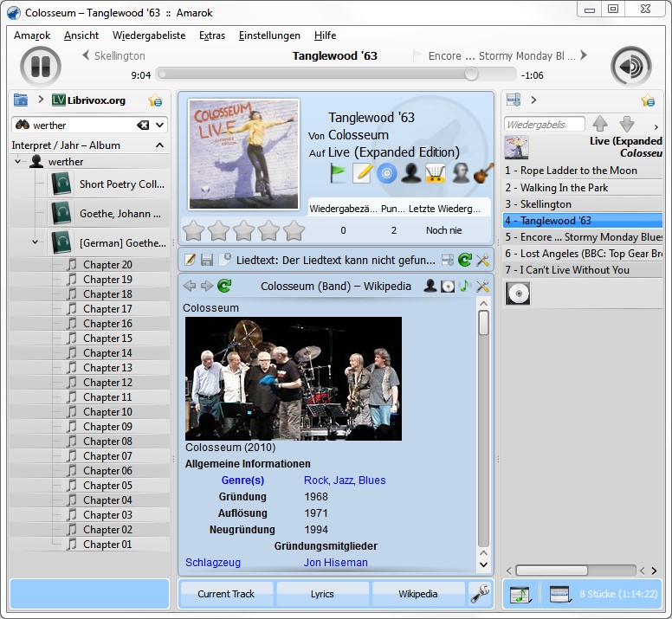Select Goethe, Johann ... audiobook
Image resolution: width=672 pixels, height=619 pixels.
coord(107,213)
